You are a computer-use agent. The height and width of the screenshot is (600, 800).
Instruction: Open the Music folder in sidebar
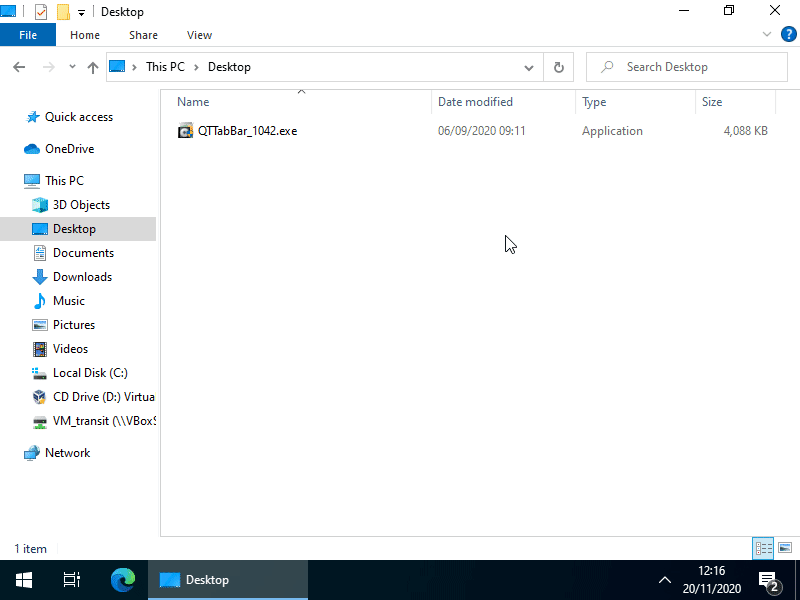coord(69,301)
